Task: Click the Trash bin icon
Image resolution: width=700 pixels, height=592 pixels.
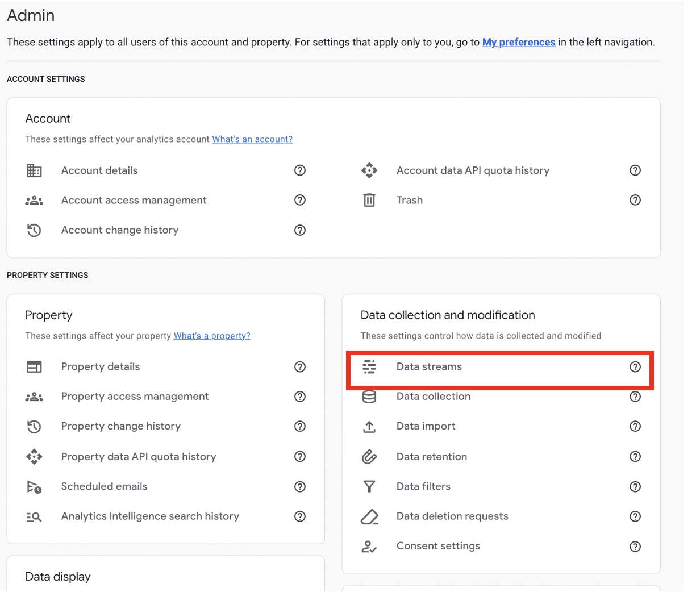Action: [369, 200]
